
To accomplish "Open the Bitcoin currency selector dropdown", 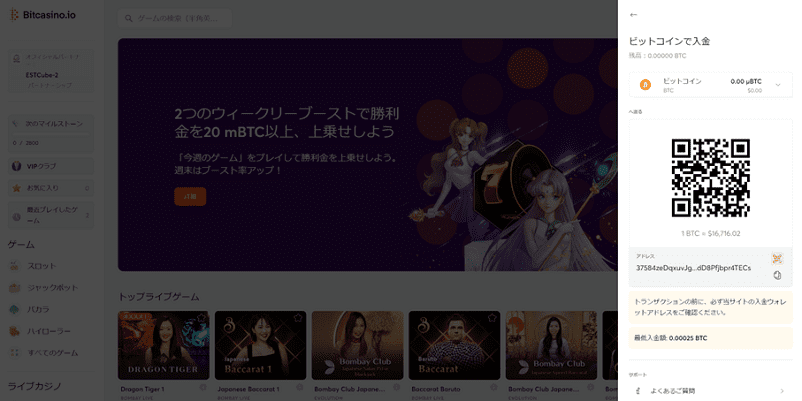I will [x=710, y=85].
